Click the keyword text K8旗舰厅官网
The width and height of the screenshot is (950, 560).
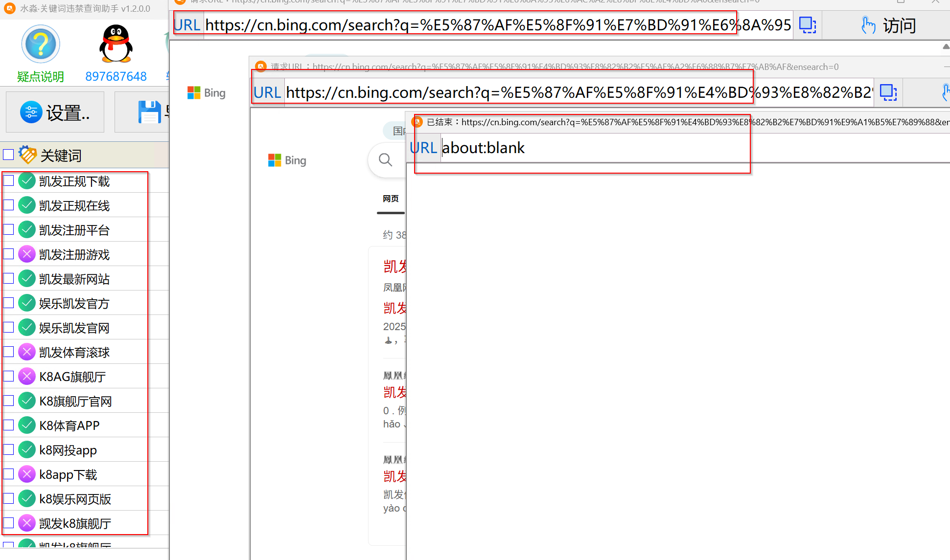pyautogui.click(x=75, y=402)
